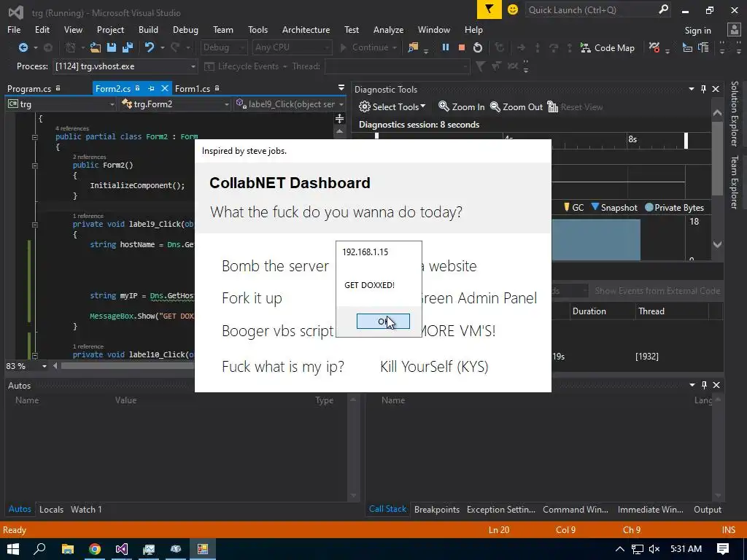Split the code editor window icon
The height and width of the screenshot is (560, 747).
tap(340, 119)
